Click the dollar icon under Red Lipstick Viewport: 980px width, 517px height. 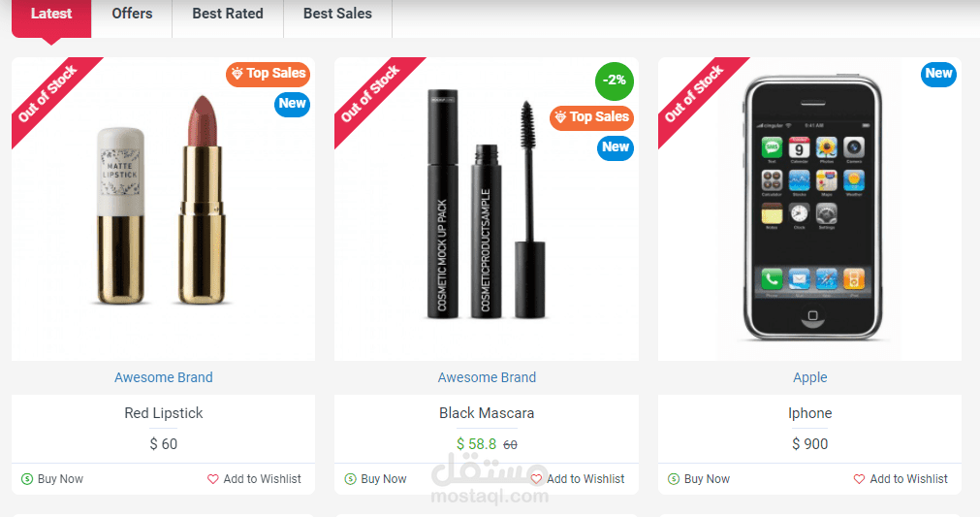(27, 479)
